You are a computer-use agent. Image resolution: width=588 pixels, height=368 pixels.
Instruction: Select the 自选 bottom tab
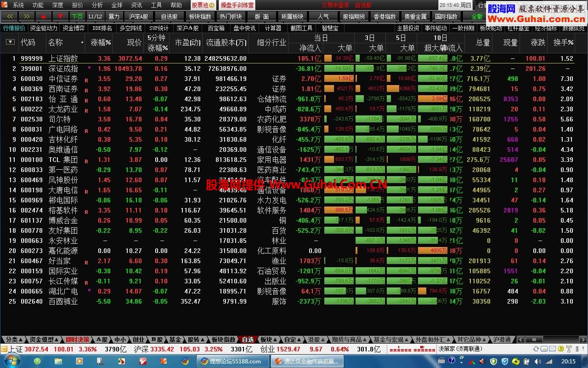[248, 339]
